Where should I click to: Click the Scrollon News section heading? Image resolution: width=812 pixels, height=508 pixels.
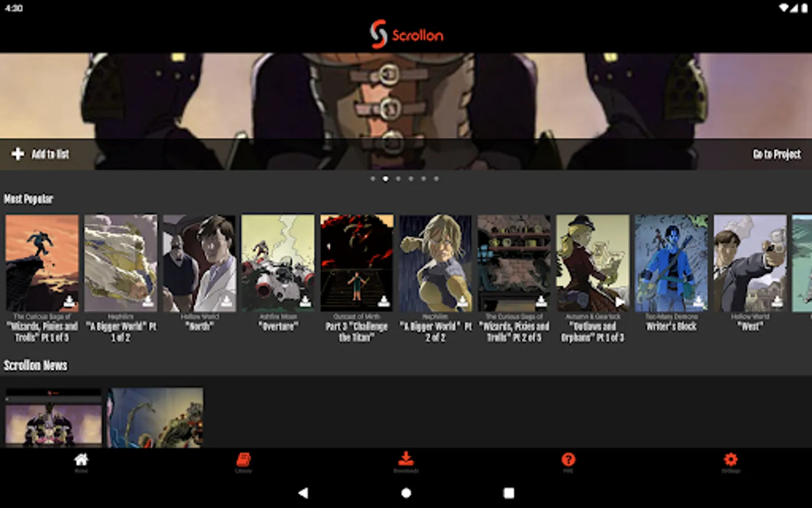(x=36, y=366)
